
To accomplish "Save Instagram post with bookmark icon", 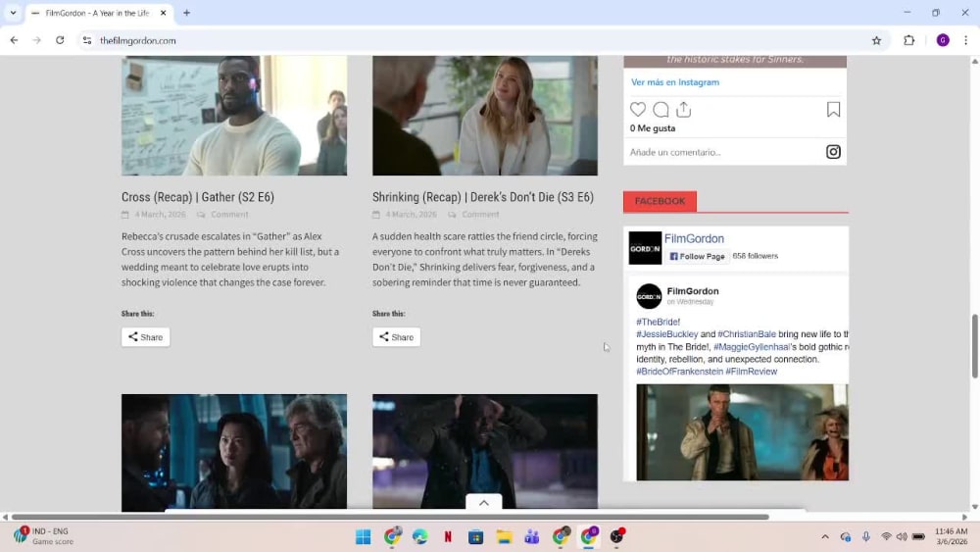I will tap(833, 110).
